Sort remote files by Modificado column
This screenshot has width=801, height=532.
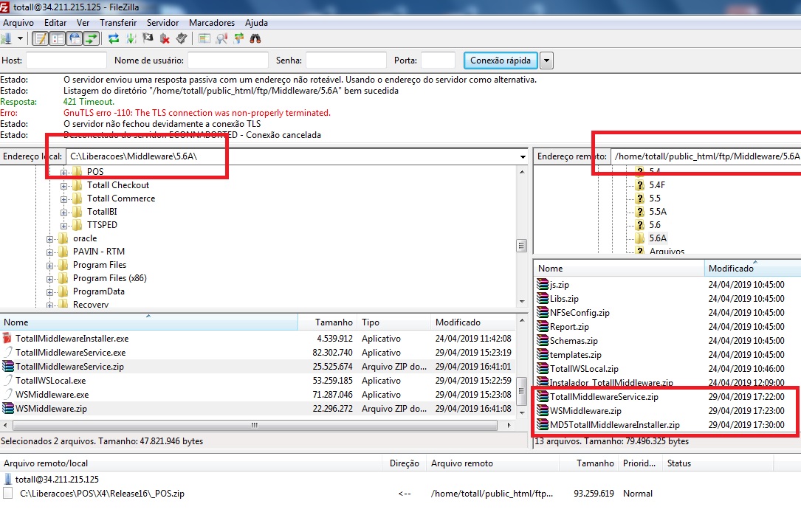pyautogui.click(x=752, y=268)
